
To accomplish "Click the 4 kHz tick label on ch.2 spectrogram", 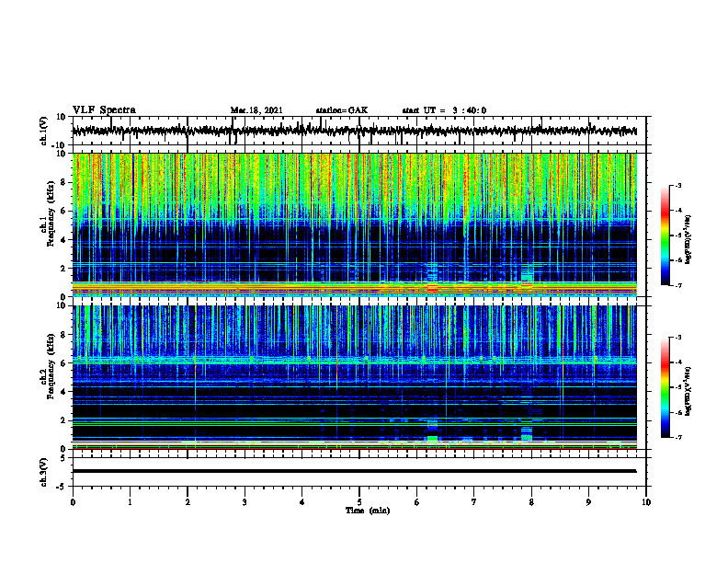I will pyautogui.click(x=63, y=392).
